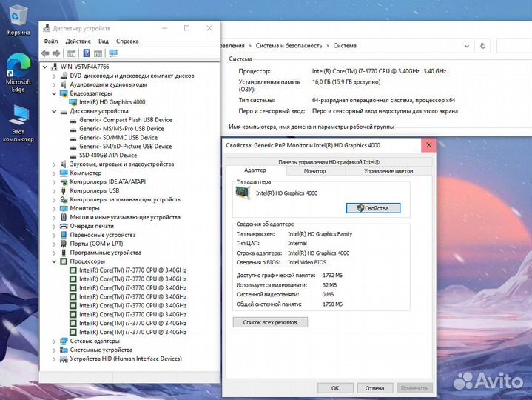Select Generic- MS/MS-Pro USB Device

click(x=121, y=129)
